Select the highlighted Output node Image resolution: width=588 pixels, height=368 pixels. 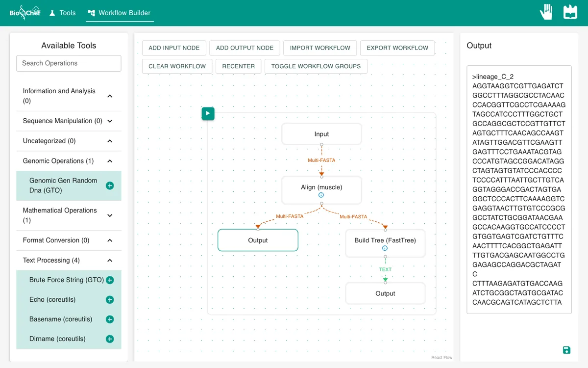pyautogui.click(x=258, y=240)
